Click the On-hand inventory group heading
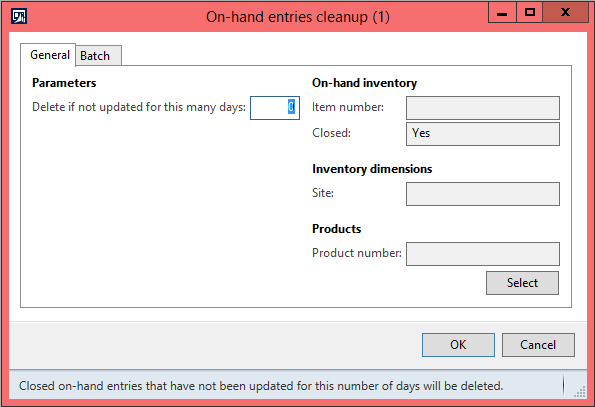The width and height of the screenshot is (595, 407). tap(364, 83)
